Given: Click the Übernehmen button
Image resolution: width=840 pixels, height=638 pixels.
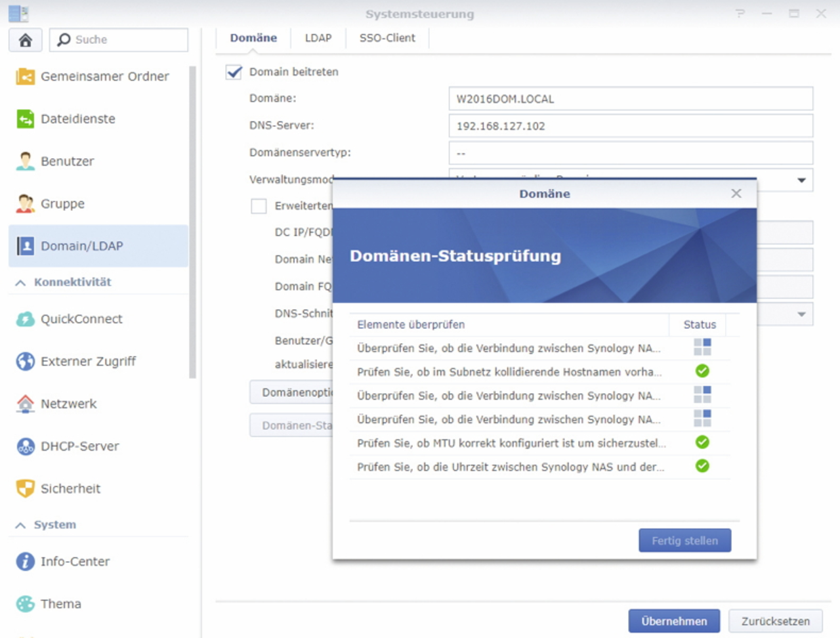Looking at the screenshot, I should click(674, 621).
